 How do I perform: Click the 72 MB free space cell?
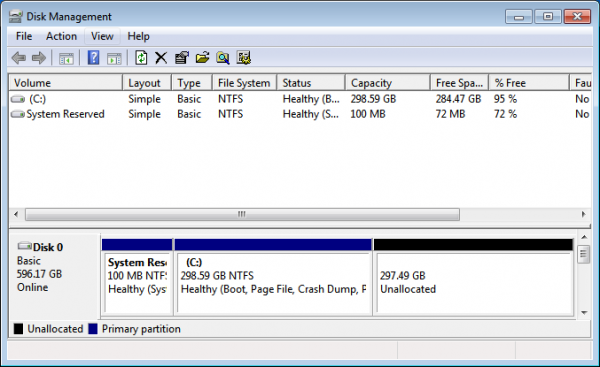click(x=450, y=114)
